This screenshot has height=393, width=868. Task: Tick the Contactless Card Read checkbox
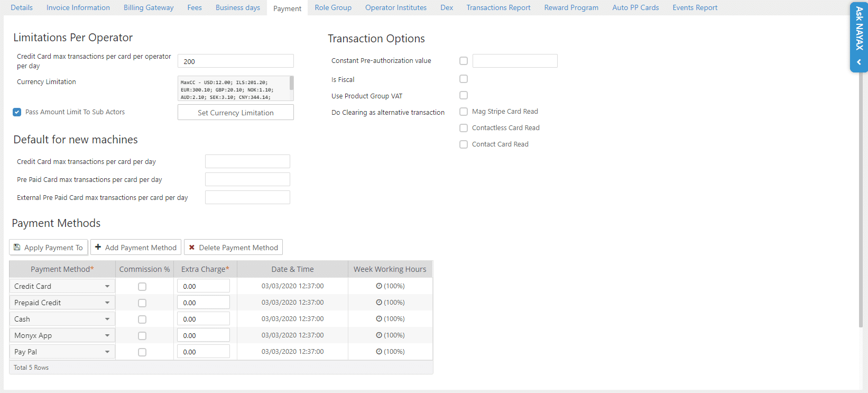(464, 128)
